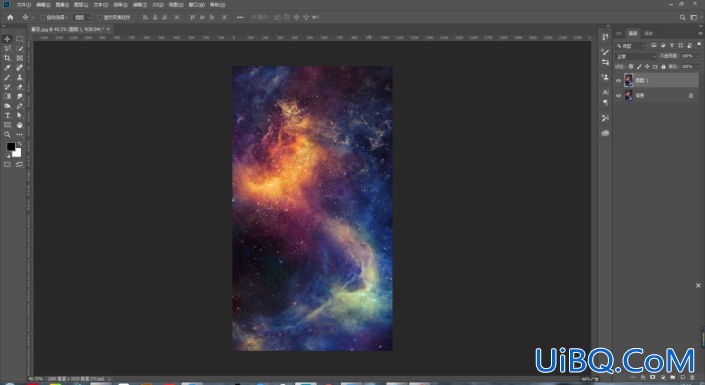Open the Filter menu
This screenshot has height=385, width=705.
coord(140,4)
